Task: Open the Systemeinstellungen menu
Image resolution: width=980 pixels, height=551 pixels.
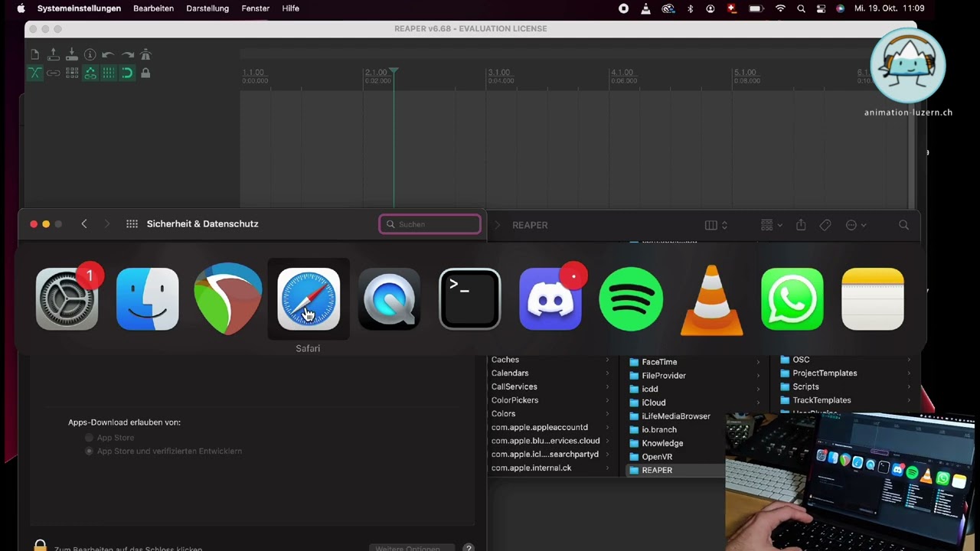Action: [79, 8]
